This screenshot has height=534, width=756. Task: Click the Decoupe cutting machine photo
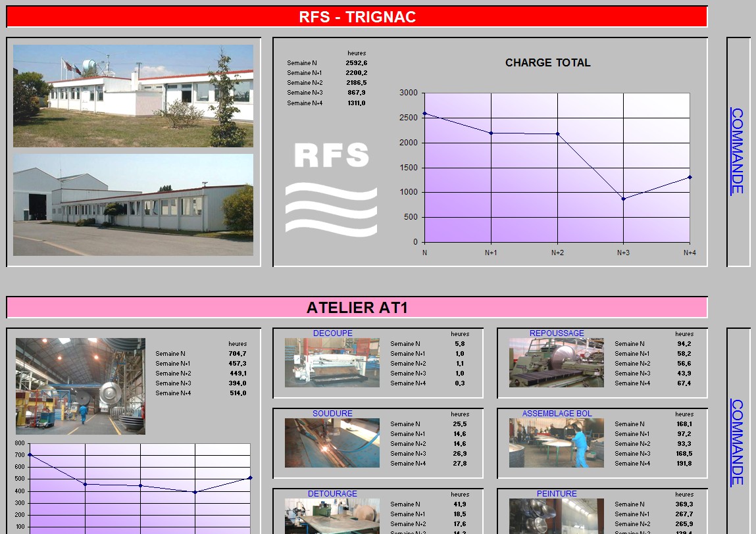332,362
